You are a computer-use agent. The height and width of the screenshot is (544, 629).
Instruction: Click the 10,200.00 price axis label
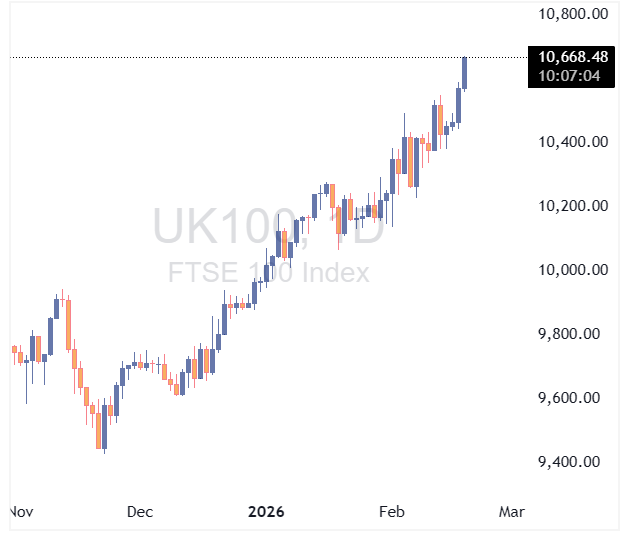point(573,206)
